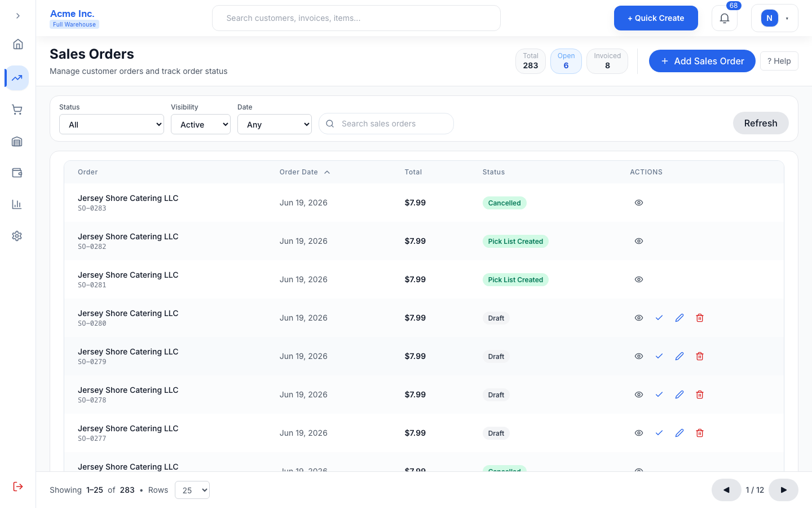
Task: Select the Total 283 stat tab
Action: click(x=531, y=61)
